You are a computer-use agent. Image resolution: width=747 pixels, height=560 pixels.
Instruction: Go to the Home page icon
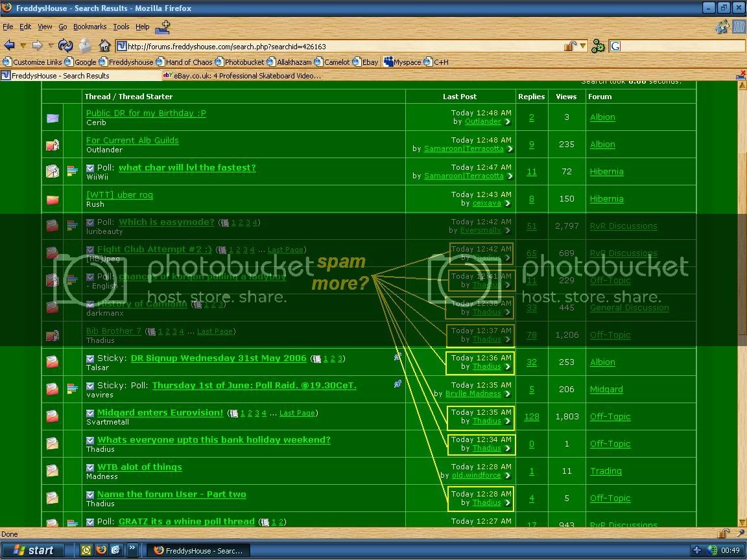point(105,45)
